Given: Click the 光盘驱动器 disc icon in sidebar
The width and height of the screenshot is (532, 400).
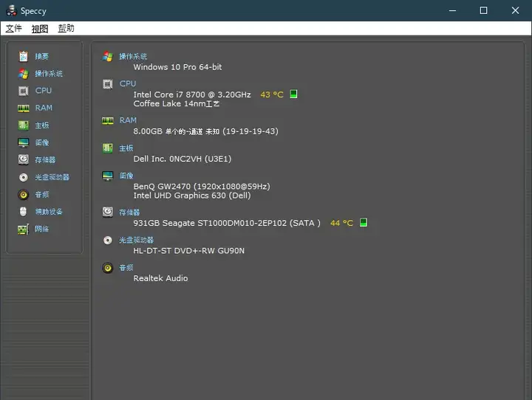Looking at the screenshot, I should [x=24, y=177].
